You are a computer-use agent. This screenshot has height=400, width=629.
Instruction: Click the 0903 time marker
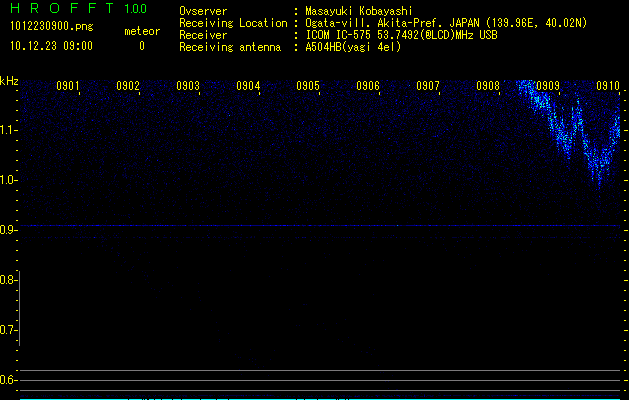coord(188,86)
